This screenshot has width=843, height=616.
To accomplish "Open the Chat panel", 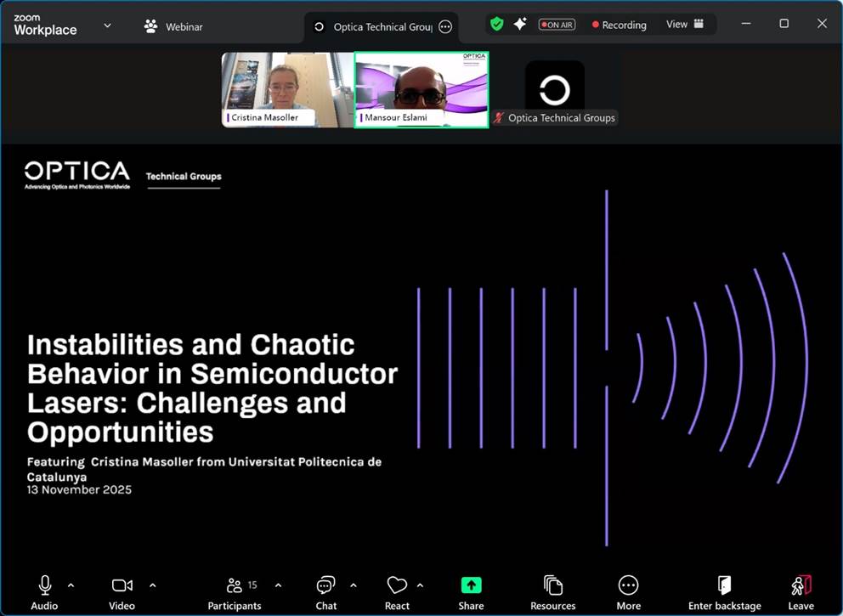I will pyautogui.click(x=325, y=585).
